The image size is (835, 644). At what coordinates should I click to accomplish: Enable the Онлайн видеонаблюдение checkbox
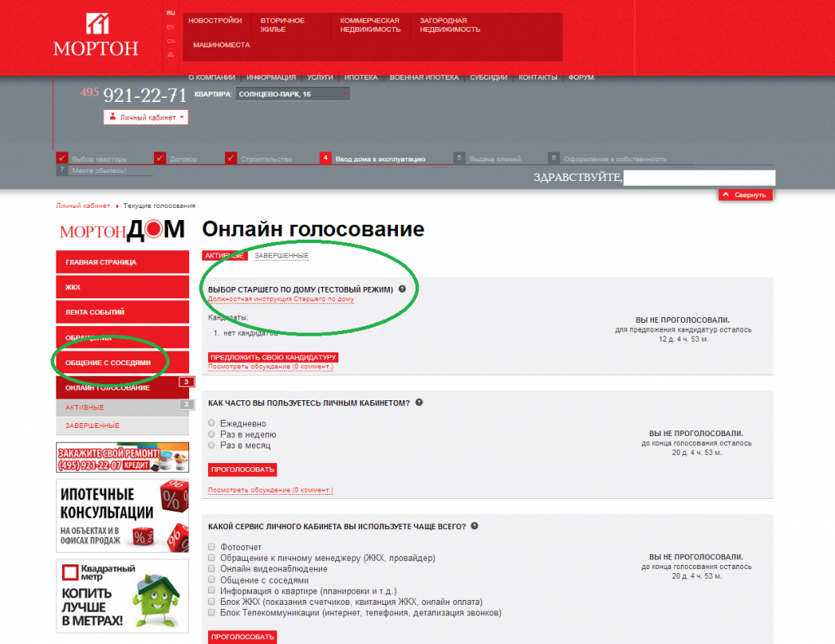tap(211, 568)
